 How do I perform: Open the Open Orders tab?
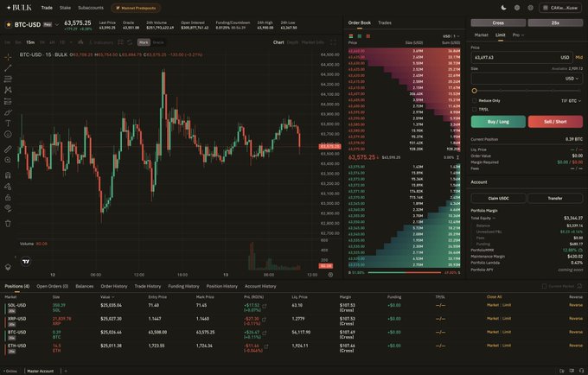tap(52, 286)
